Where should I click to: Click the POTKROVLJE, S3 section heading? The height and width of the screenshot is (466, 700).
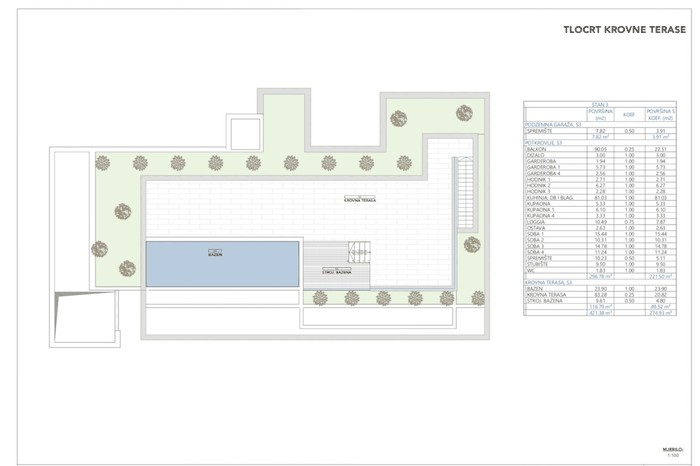coord(543,143)
